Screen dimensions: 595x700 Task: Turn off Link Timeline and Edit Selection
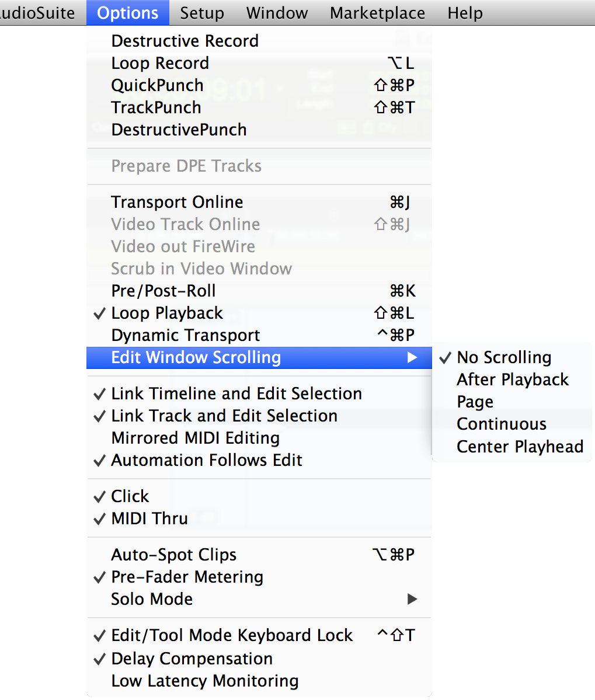tap(236, 393)
